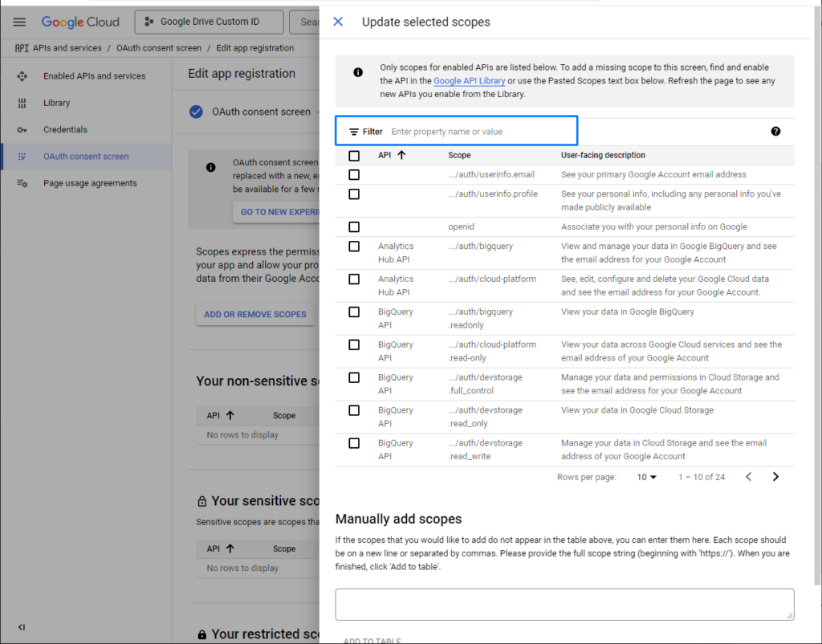
Task: Open the Google Drive Custom ID project selector
Action: pos(209,22)
